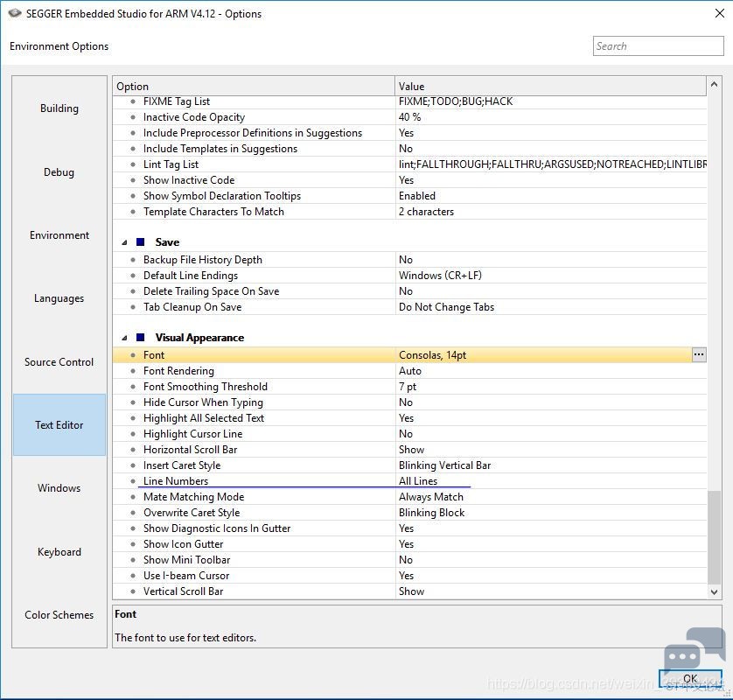Select Show Icon Gutter option

click(409, 544)
